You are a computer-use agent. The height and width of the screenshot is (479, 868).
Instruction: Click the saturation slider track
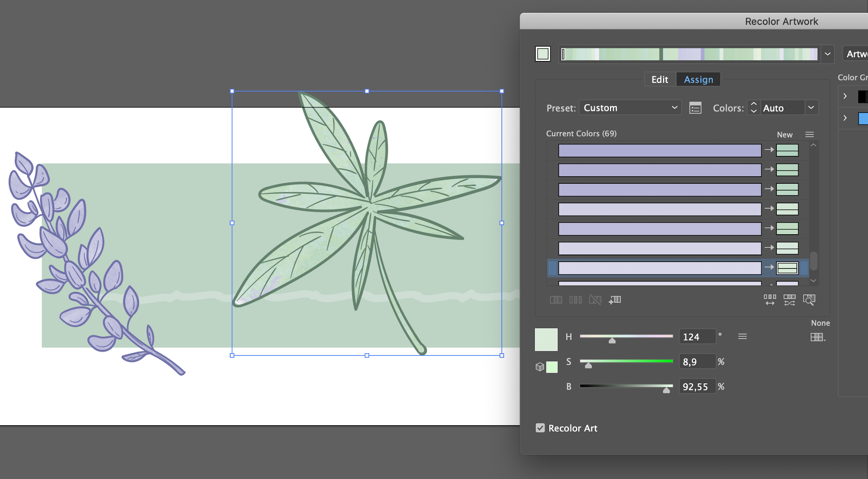pos(626,361)
